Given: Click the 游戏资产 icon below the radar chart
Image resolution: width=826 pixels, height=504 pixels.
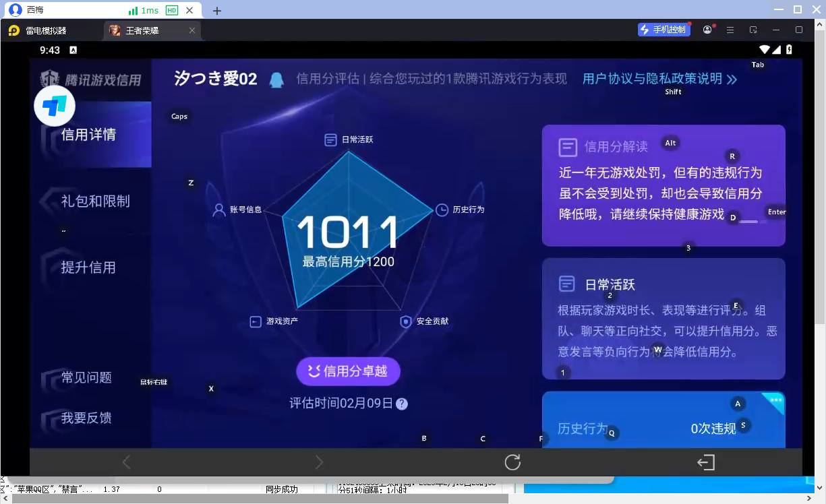Looking at the screenshot, I should (x=256, y=321).
